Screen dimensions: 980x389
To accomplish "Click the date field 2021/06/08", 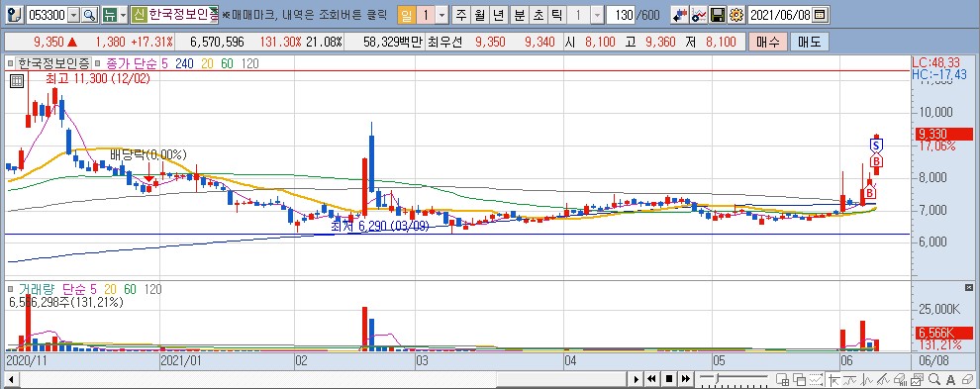I will point(780,15).
